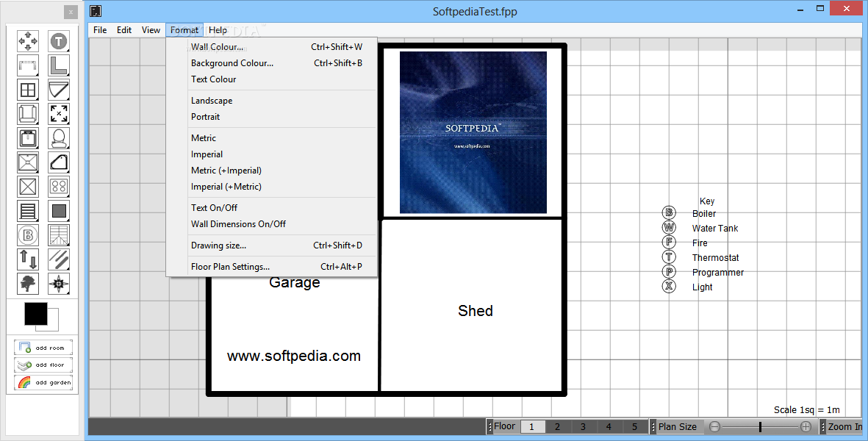This screenshot has height=441, width=868.
Task: Click the add garden button
Action: pyautogui.click(x=43, y=382)
